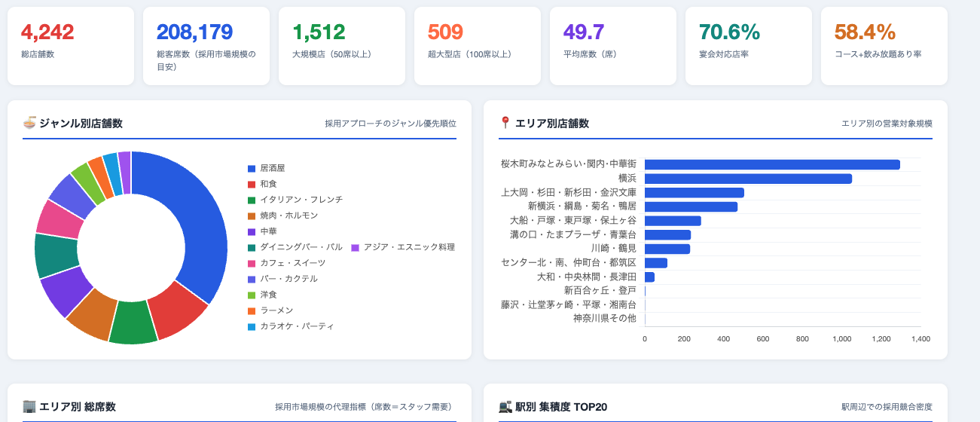Click the エリア別店舗数 heading text
Screen dimensions: 980x422
coord(552,124)
